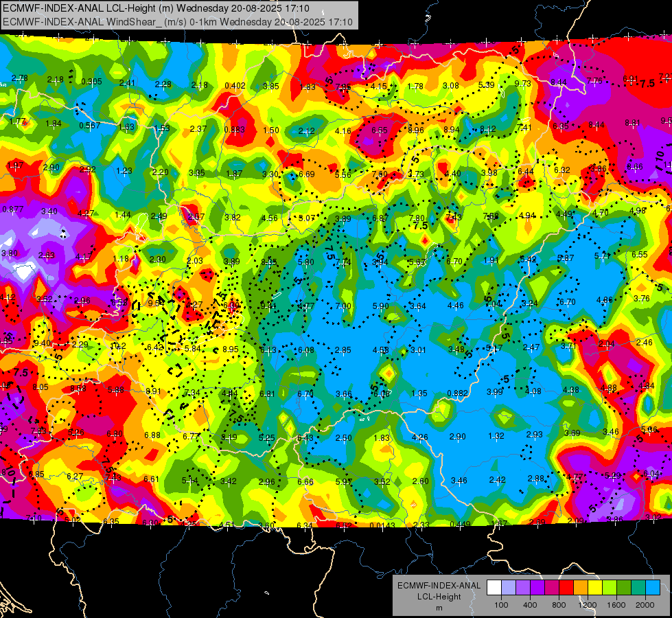Screen dimensions: 672x618
Task: Click the legend label 1200
Action: [x=587, y=605]
